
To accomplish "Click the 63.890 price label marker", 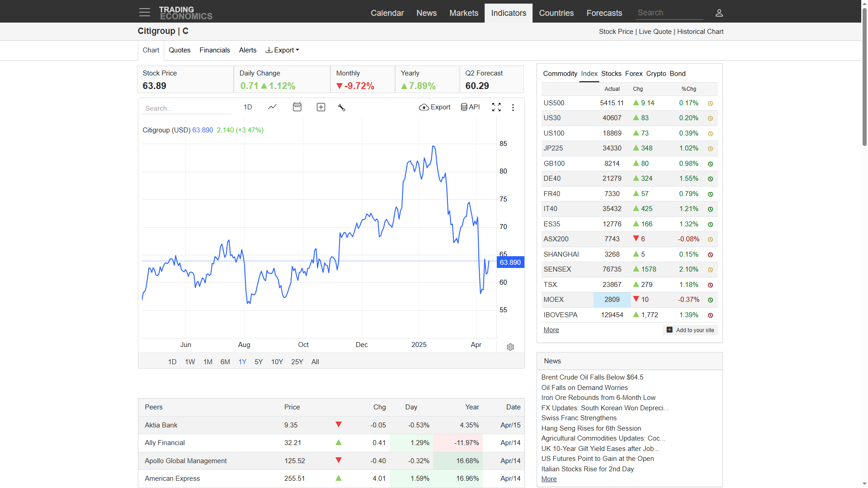I will (x=510, y=263).
